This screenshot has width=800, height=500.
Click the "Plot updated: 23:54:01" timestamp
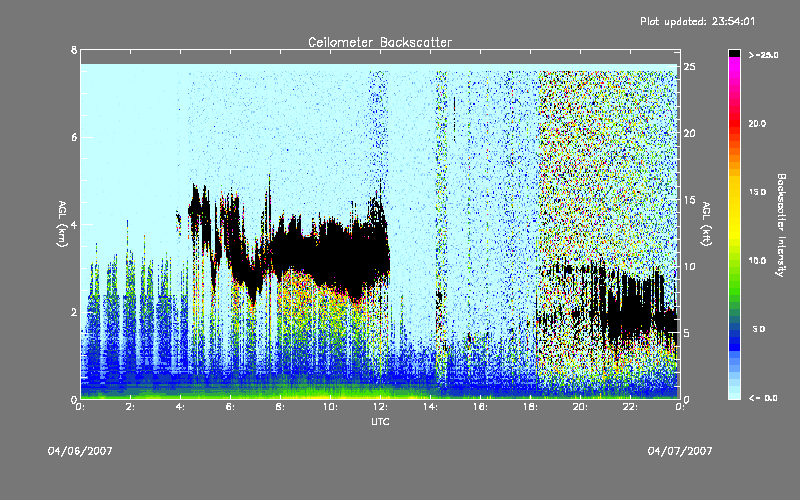tap(697, 21)
